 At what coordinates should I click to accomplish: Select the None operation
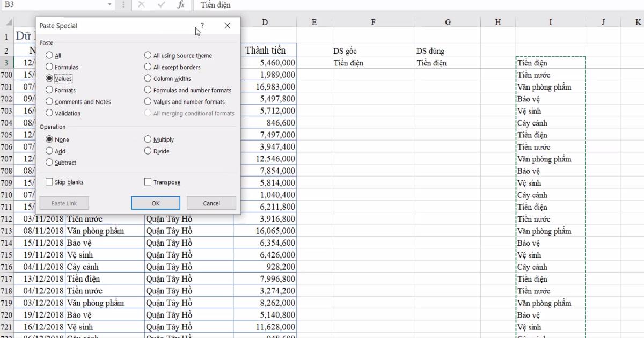tap(49, 139)
